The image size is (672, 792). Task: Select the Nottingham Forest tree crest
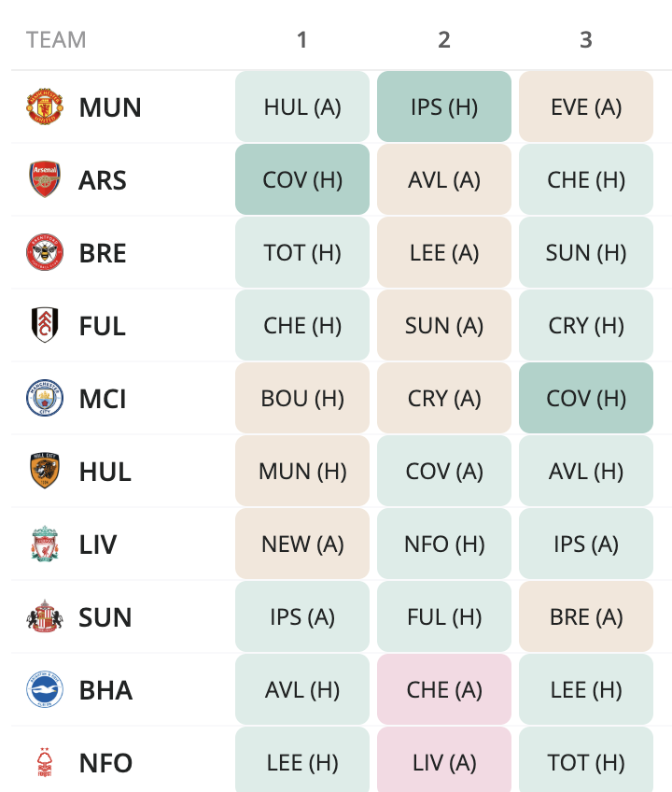(x=45, y=762)
